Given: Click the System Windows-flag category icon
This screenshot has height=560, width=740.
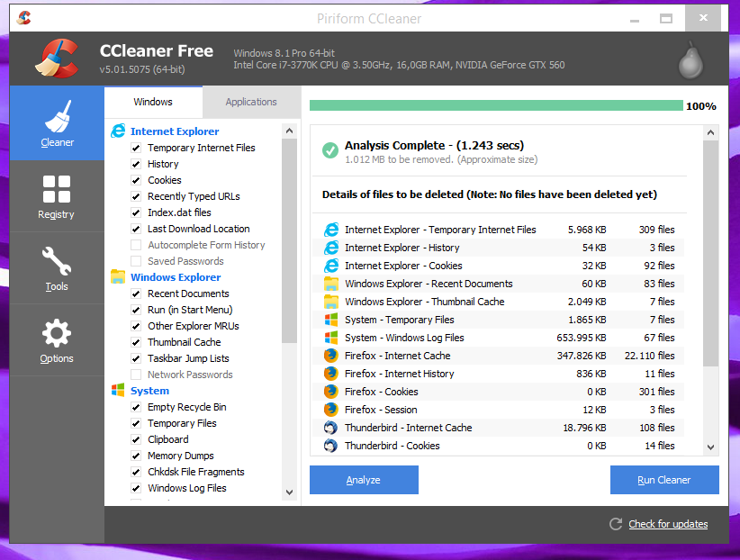Looking at the screenshot, I should pos(118,390).
